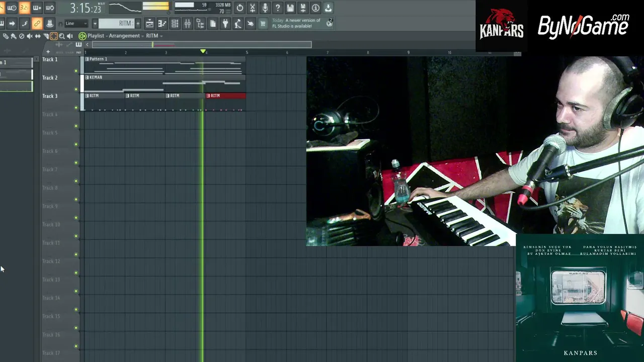Screen dimensions: 644x362
Task: Open the Arrangement dropdown in playlist title
Action: (125, 36)
